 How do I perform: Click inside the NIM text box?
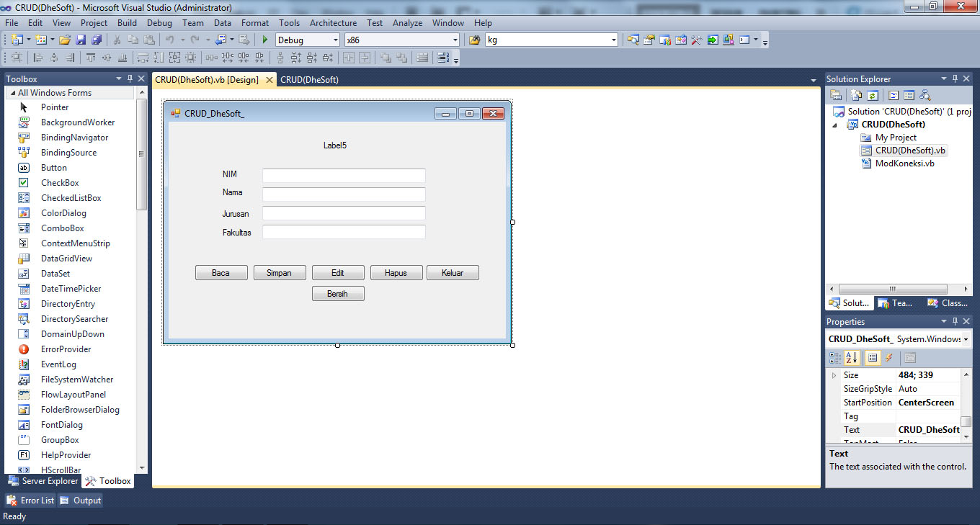click(344, 175)
